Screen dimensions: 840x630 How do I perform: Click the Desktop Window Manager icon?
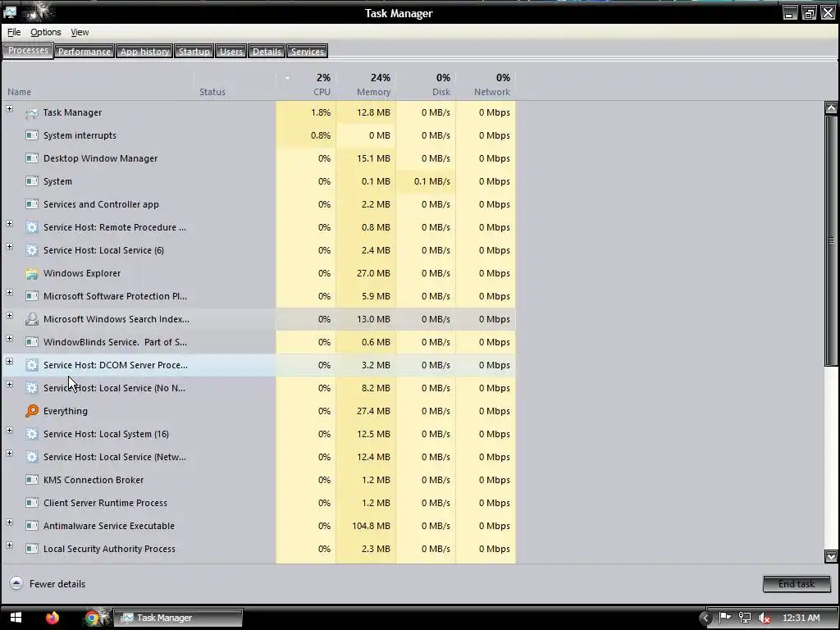click(32, 158)
